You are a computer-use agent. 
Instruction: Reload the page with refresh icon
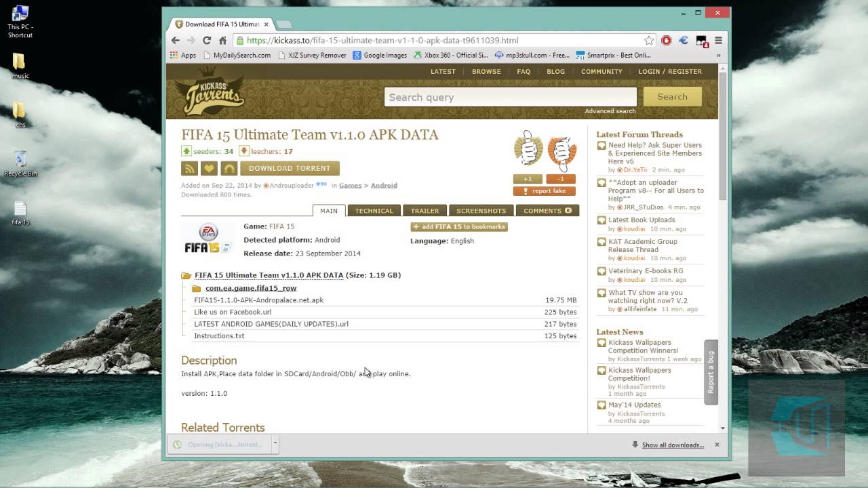point(207,40)
